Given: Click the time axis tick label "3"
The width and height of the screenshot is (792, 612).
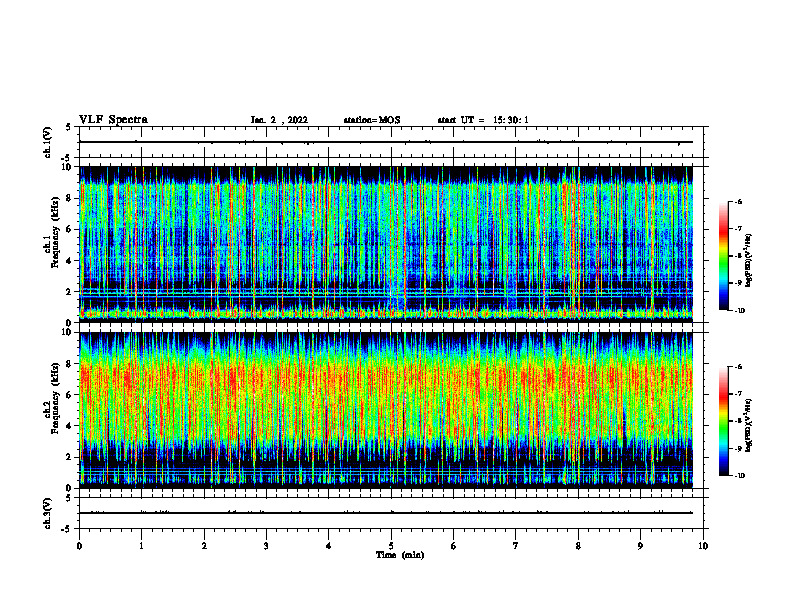Looking at the screenshot, I should [266, 546].
